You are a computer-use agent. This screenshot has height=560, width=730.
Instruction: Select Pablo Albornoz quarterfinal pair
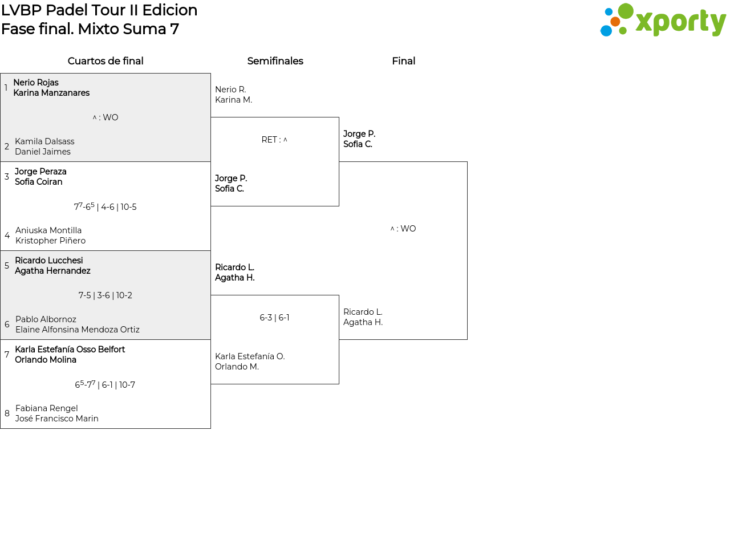[77, 324]
